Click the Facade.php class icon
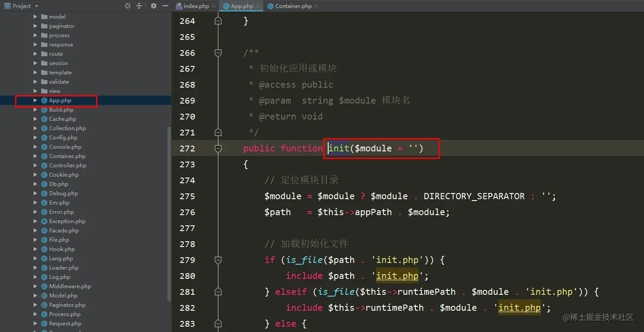644x332 pixels. [x=44, y=231]
